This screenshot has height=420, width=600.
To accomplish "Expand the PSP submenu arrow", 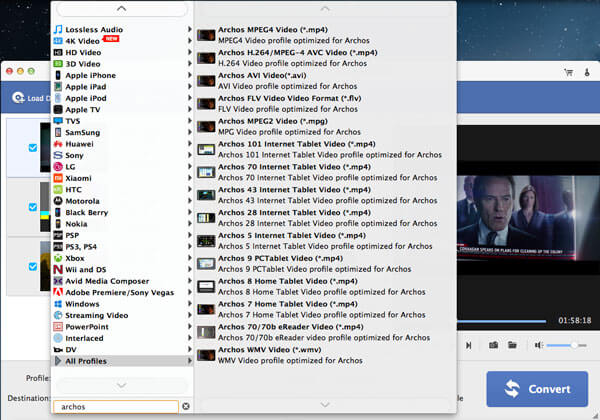I will pyautogui.click(x=189, y=235).
